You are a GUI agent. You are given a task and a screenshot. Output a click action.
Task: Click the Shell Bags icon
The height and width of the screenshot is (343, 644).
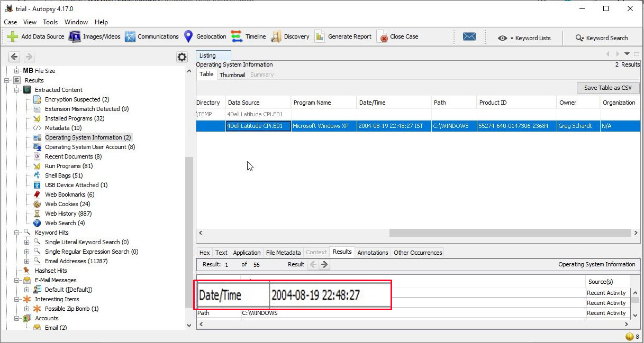pos(37,175)
